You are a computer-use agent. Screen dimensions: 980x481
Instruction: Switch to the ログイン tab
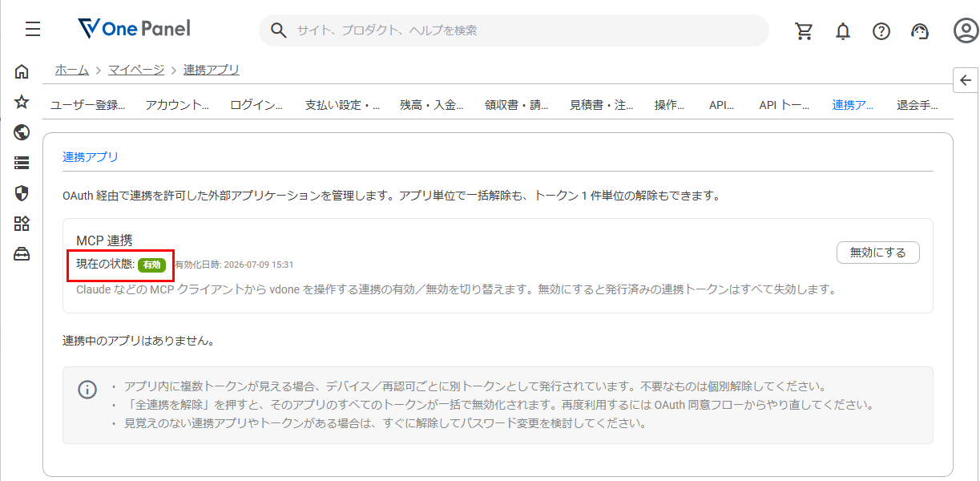[x=256, y=105]
